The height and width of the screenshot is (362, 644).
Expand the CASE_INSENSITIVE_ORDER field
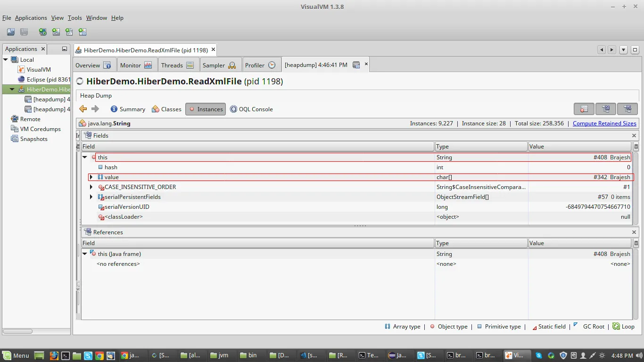coord(91,187)
